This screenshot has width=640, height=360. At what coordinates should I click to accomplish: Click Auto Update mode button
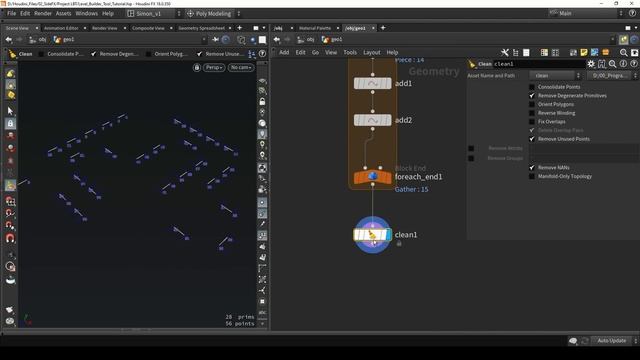611,340
